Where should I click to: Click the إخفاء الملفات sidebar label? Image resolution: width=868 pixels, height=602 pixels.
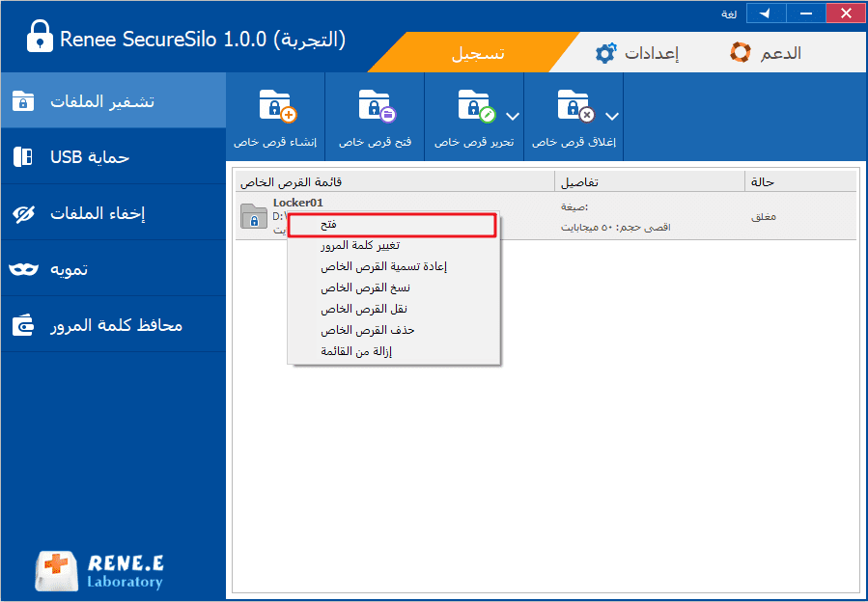point(98,213)
